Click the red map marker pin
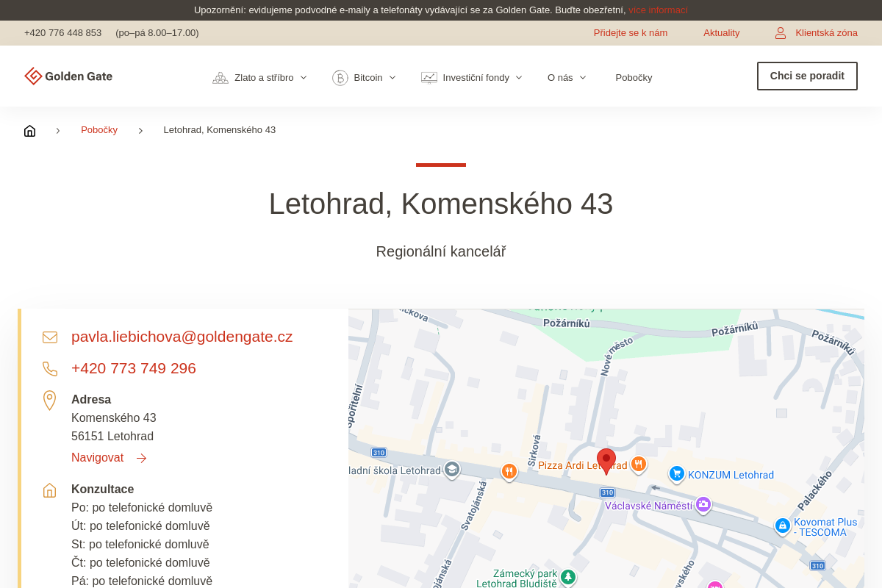 (x=606, y=462)
